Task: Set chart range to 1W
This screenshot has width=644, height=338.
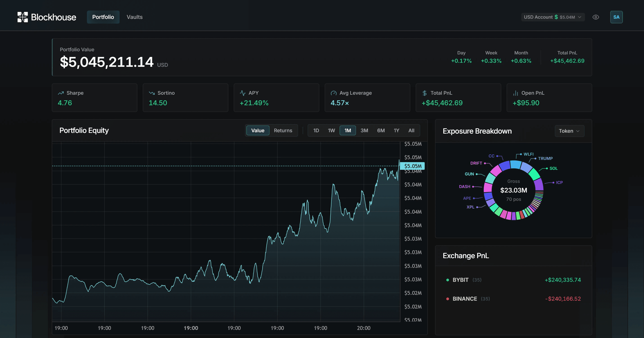Action: [331, 131]
